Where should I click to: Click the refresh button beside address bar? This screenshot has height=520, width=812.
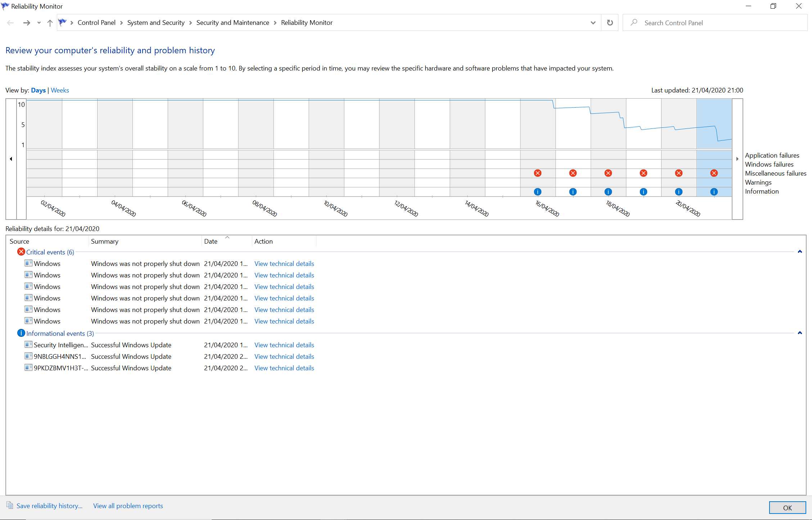point(610,23)
